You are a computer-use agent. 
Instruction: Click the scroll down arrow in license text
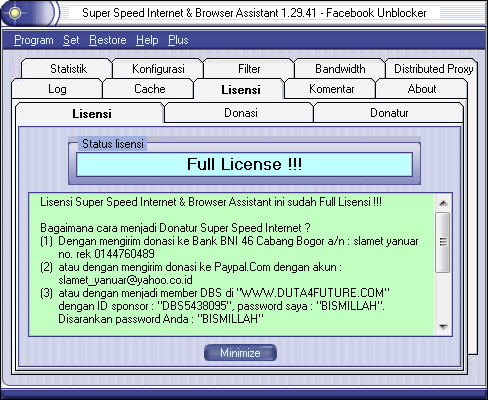tap(443, 327)
